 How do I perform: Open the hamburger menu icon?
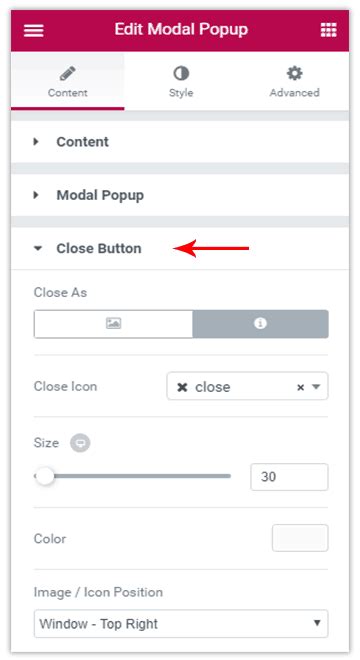click(34, 30)
